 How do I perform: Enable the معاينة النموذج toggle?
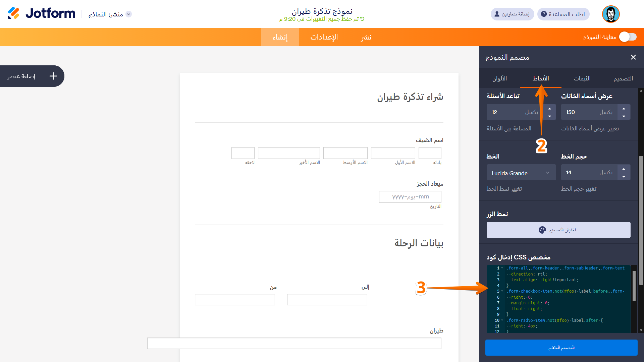(628, 37)
